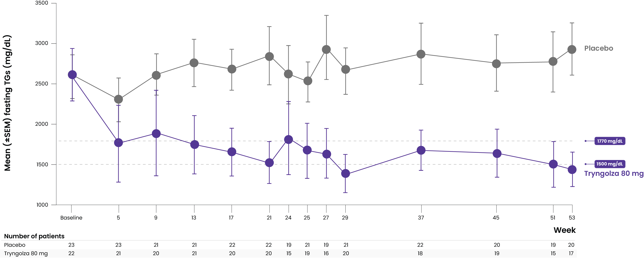
Task: Select the Placebo marker at week 17
Action: 232,69
